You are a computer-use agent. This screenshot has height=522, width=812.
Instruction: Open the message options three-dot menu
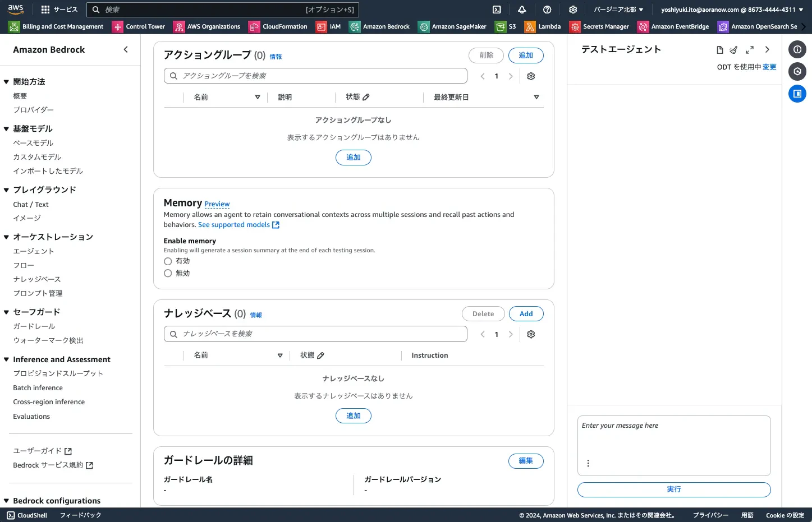[x=588, y=463]
